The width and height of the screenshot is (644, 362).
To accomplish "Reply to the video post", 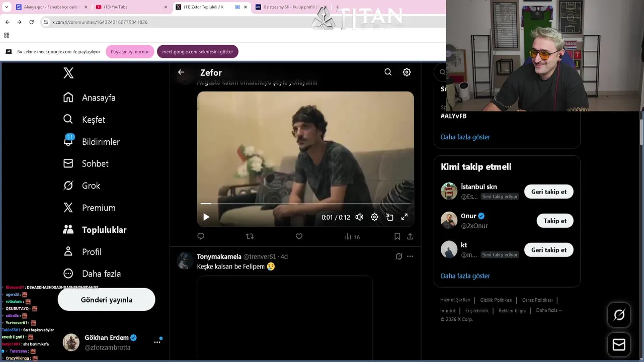I will pyautogui.click(x=201, y=236).
